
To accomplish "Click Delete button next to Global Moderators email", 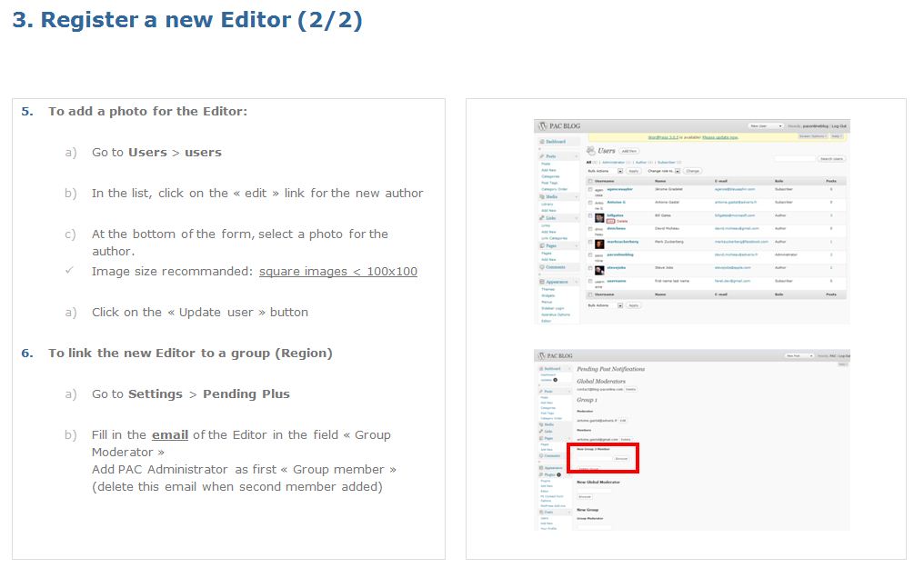I will point(630,389).
